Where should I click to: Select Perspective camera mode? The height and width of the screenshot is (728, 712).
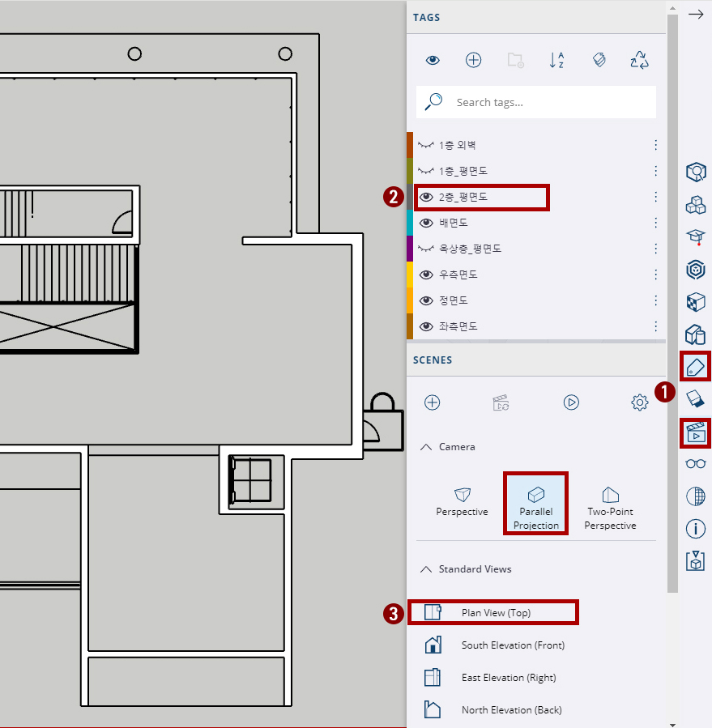463,501
